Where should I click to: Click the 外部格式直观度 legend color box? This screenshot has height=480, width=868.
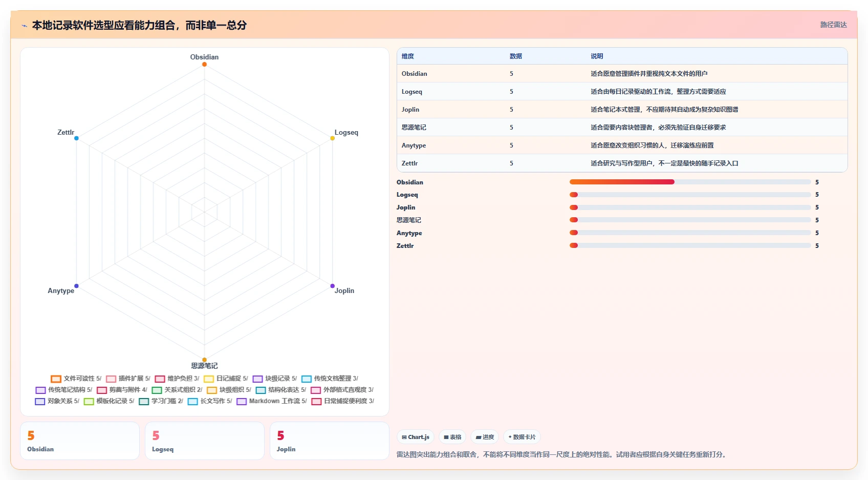316,390
